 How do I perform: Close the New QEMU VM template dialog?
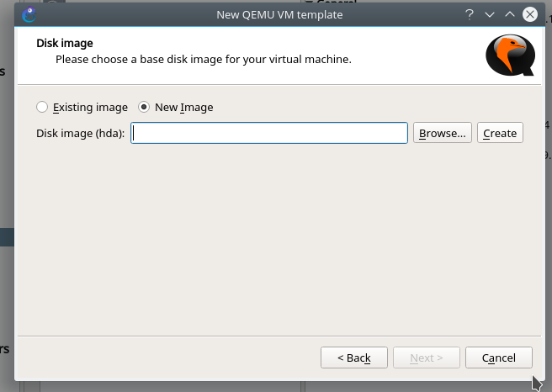[529, 14]
